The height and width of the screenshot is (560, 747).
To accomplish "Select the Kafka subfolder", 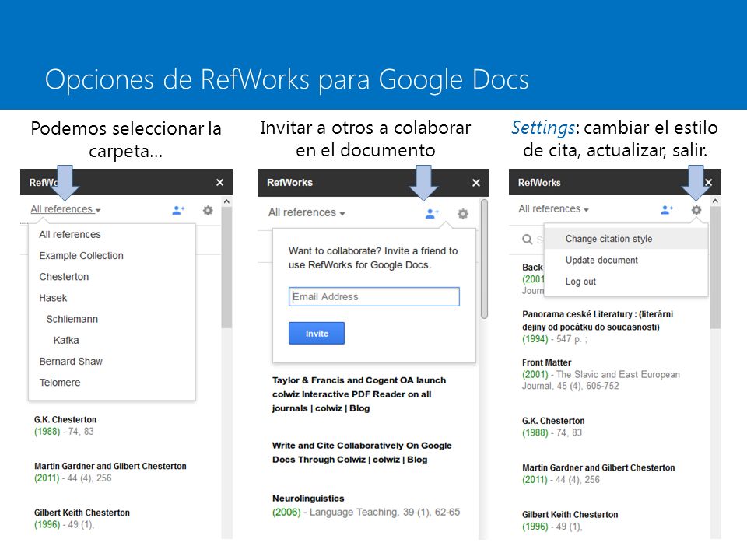I will pos(66,341).
